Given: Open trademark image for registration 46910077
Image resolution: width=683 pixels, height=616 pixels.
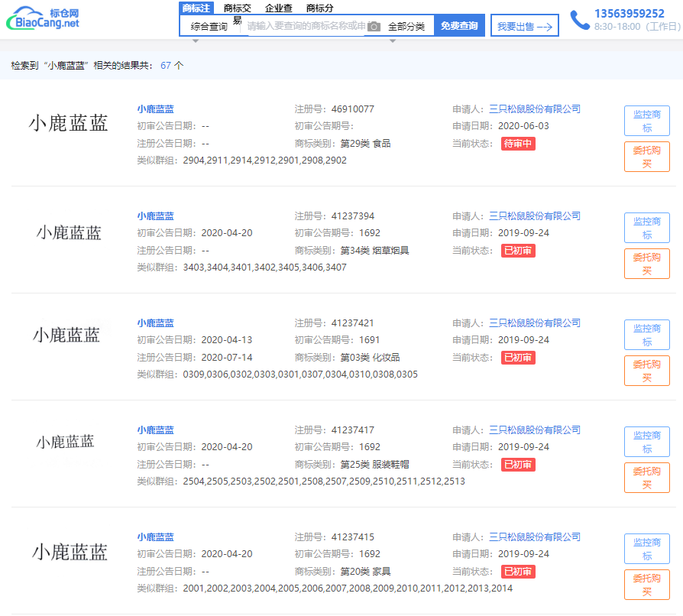Looking at the screenshot, I should 69,123.
